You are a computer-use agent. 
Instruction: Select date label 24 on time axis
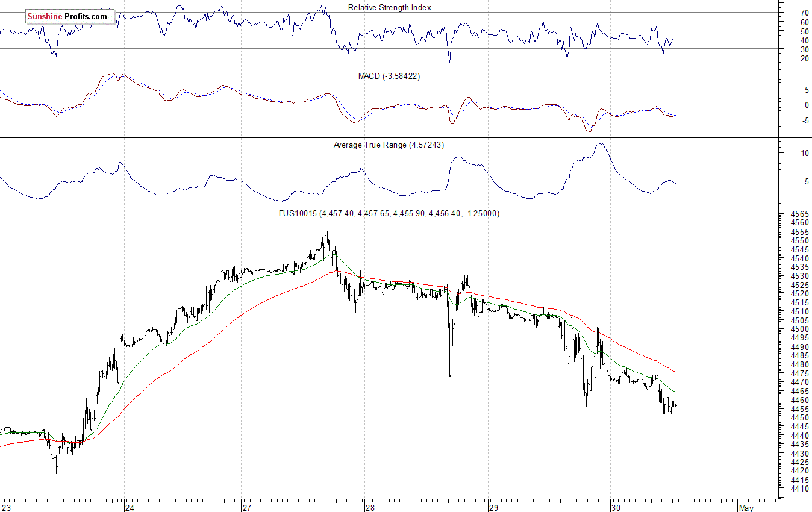tap(130, 507)
